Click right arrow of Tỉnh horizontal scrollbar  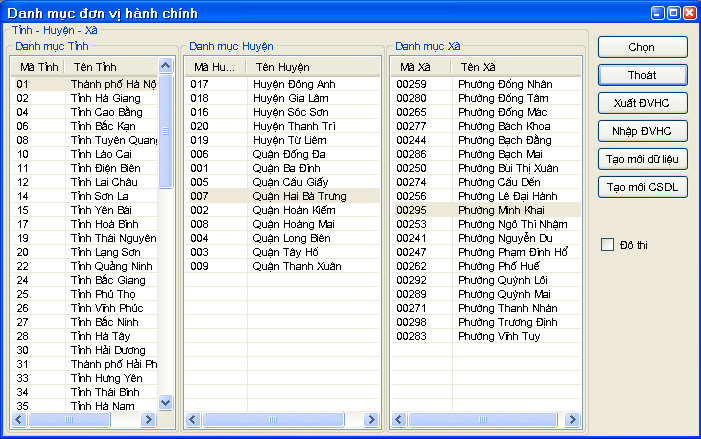point(148,419)
